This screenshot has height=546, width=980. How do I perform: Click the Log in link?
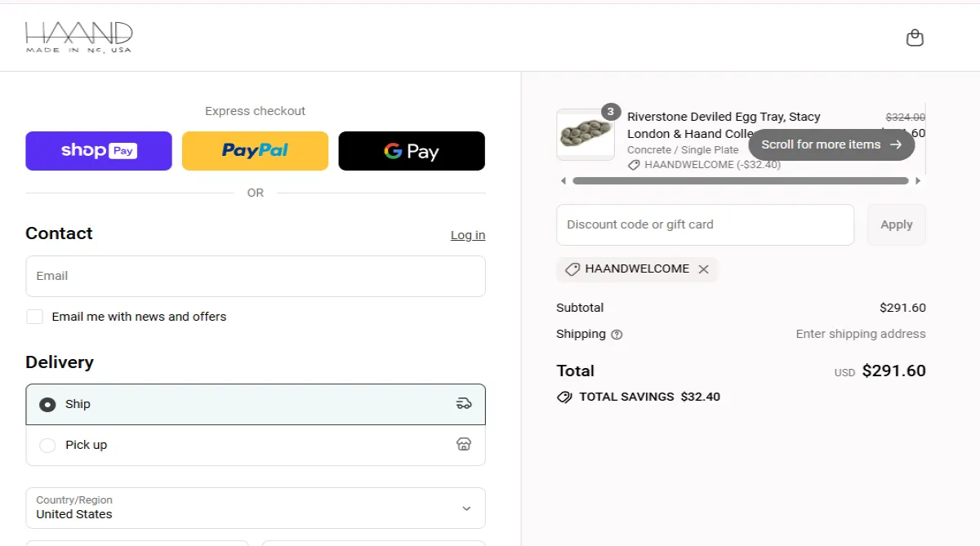coord(467,234)
